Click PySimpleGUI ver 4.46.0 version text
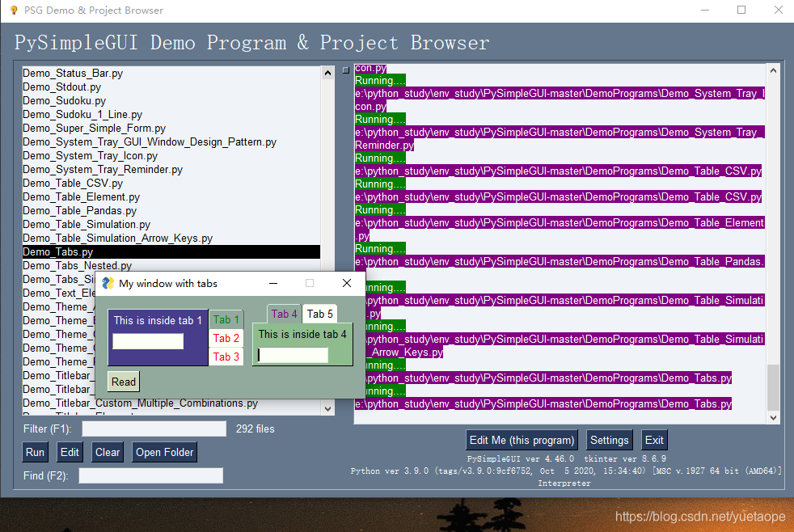This screenshot has width=794, height=532. click(x=521, y=458)
